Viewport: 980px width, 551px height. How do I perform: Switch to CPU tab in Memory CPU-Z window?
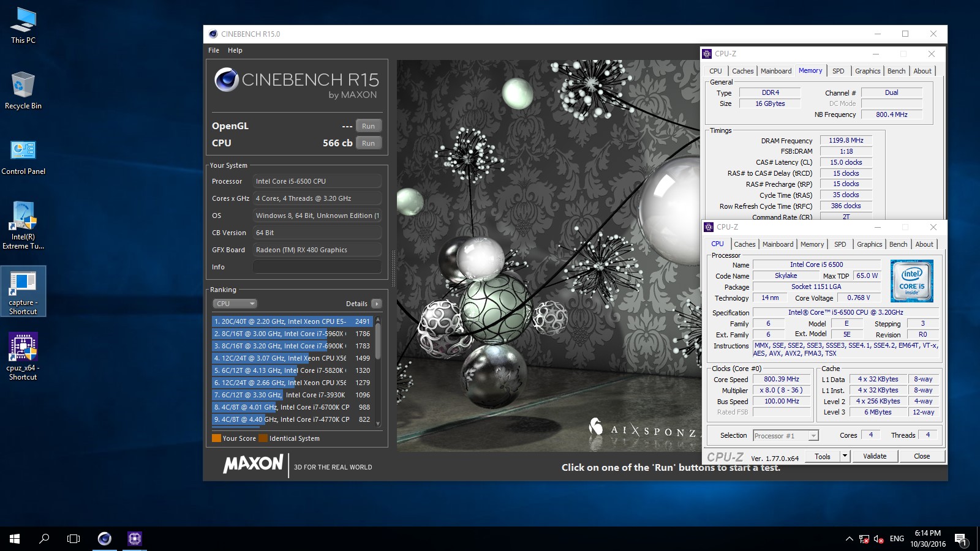715,71
